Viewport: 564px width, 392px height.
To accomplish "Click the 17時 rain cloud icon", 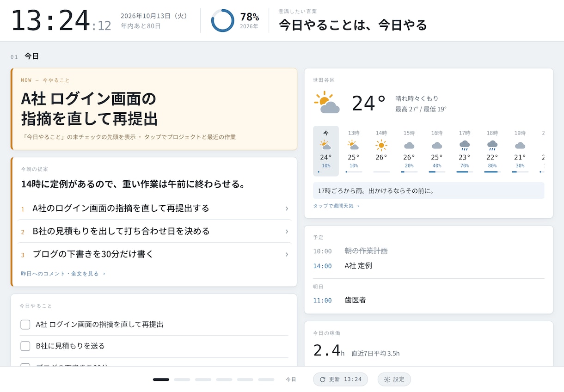I will click(x=465, y=146).
